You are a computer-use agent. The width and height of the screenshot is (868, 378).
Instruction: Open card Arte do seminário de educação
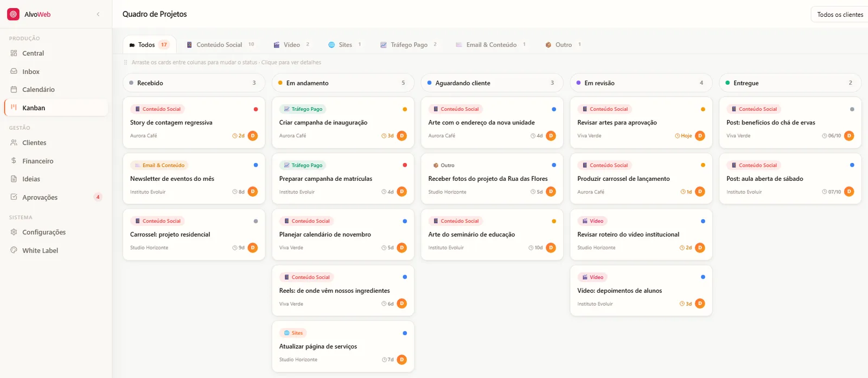pos(492,235)
